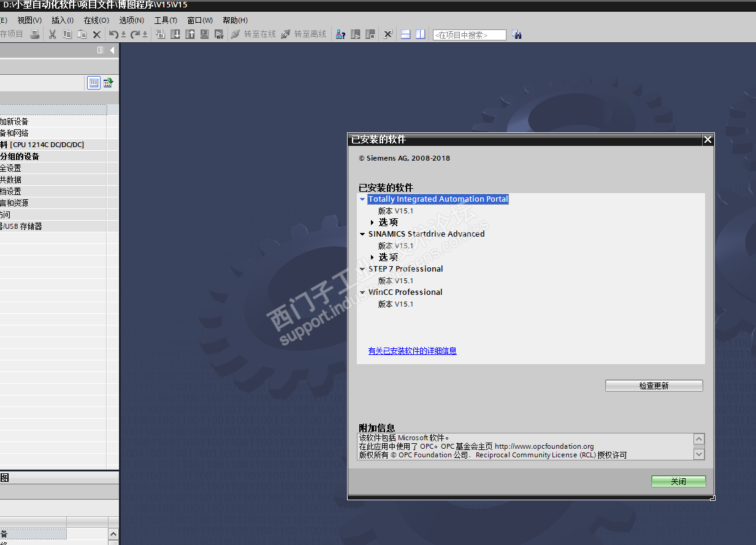Click the upload from device icon
Image resolution: width=756 pixels, height=545 pixels.
(190, 34)
